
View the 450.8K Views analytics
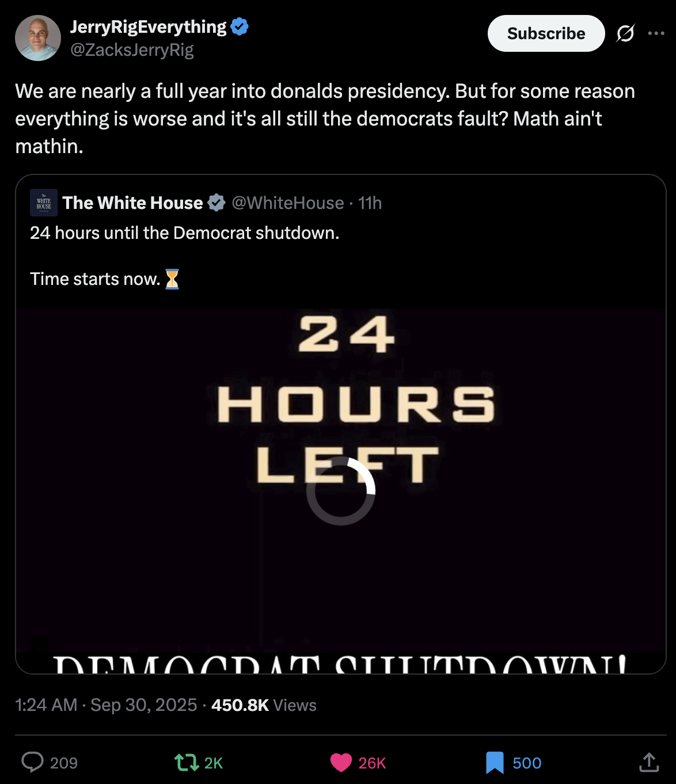point(264,705)
